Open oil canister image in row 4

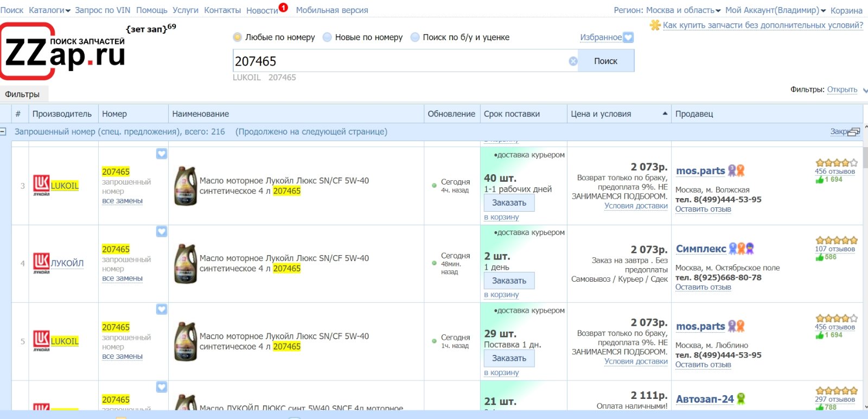tap(186, 264)
